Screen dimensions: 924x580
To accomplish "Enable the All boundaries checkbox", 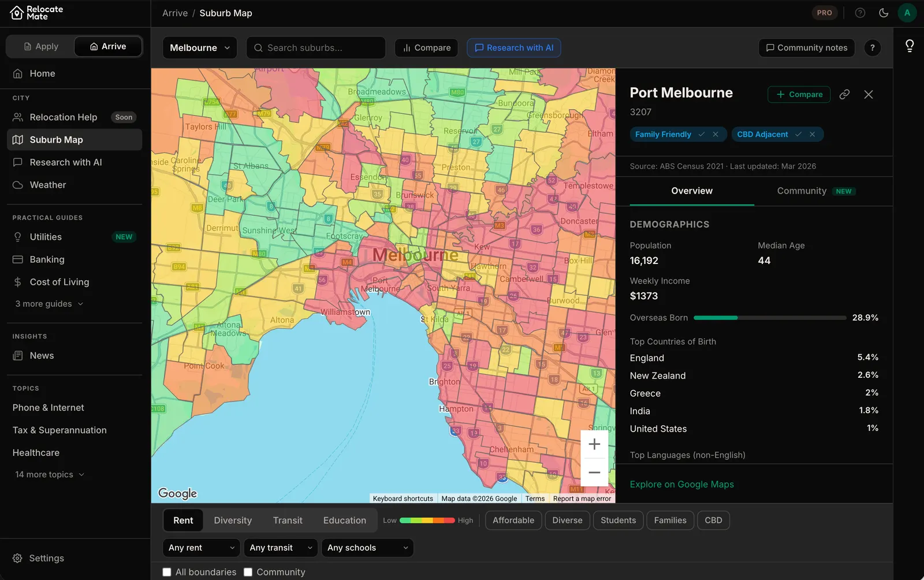I will 167,572.
